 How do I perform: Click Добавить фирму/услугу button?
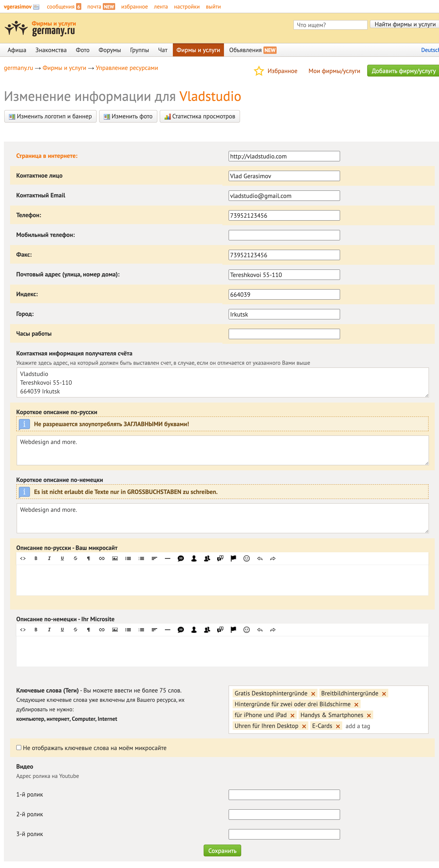point(403,71)
